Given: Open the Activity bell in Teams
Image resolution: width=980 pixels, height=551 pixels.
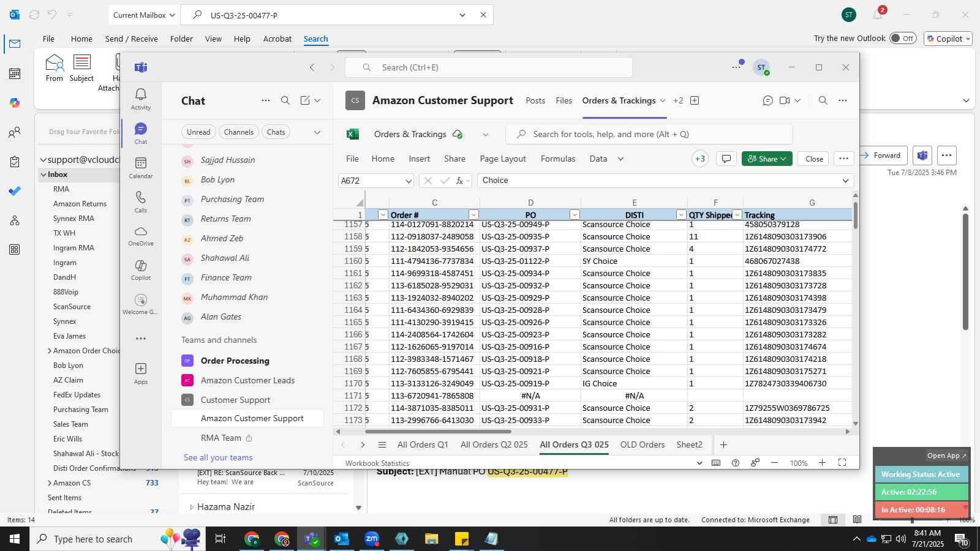Looking at the screenshot, I should 141,98.
